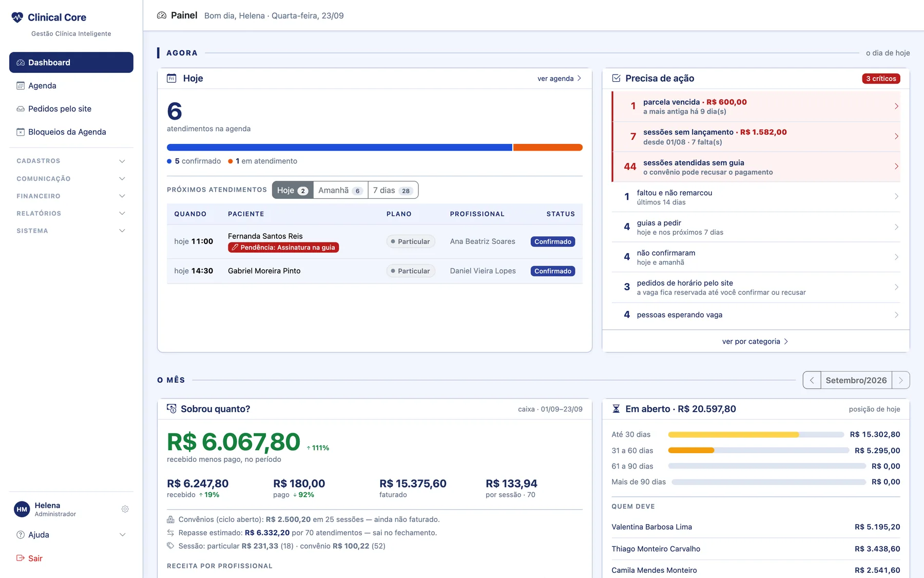924x578 pixels.
Task: Click the Pedidos pelo site icon
Action: (21, 109)
